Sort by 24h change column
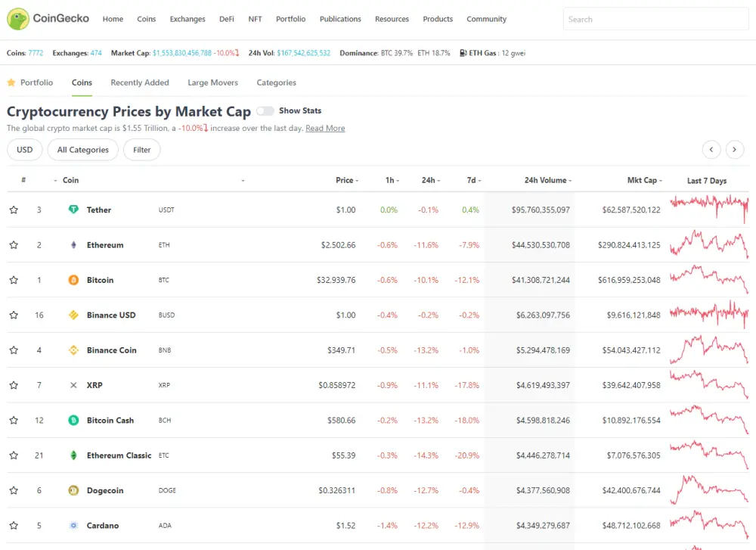756x550 pixels. pos(431,180)
